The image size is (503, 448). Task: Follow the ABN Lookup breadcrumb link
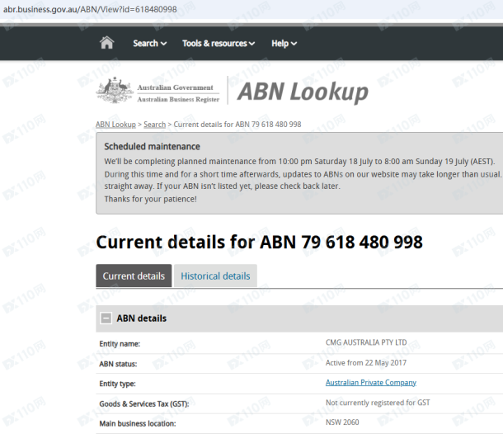pyautogui.click(x=115, y=125)
